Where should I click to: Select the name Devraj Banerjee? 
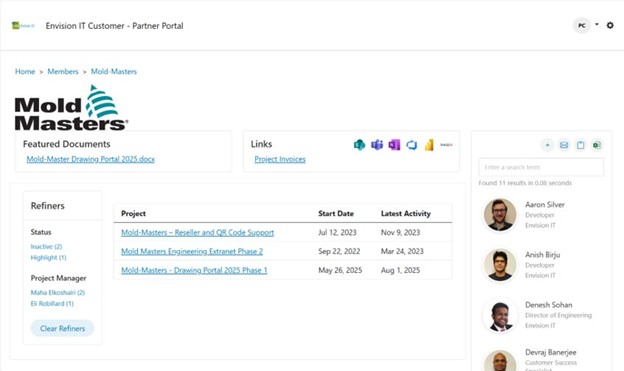(x=551, y=352)
